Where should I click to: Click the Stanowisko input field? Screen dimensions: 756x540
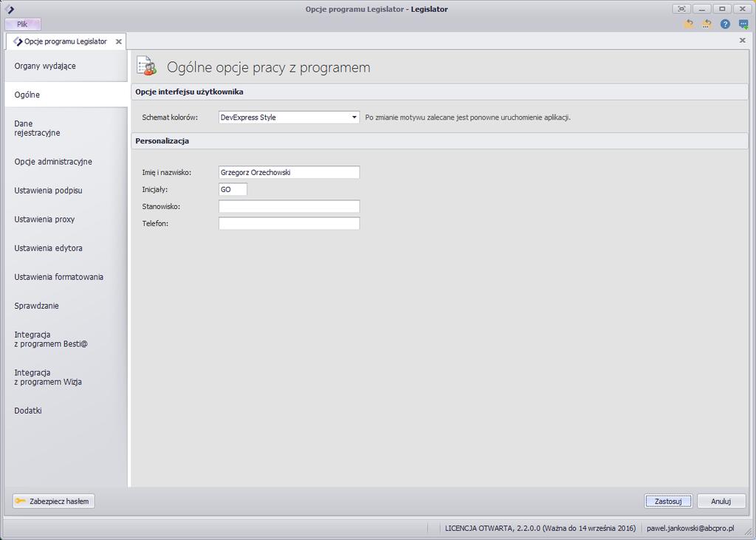coord(289,207)
